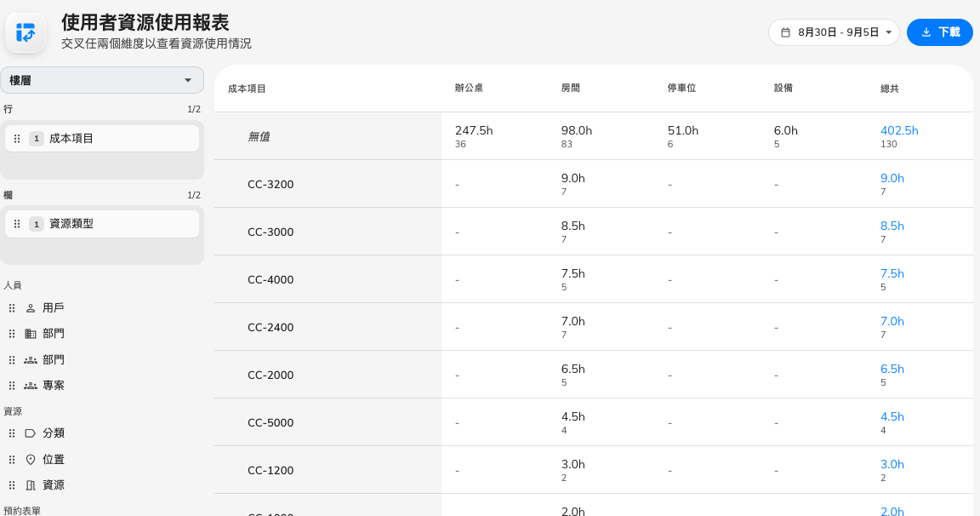Viewport: 980px width, 516px height.
Task: Click the drag handle beside 分類
Action: (12, 433)
